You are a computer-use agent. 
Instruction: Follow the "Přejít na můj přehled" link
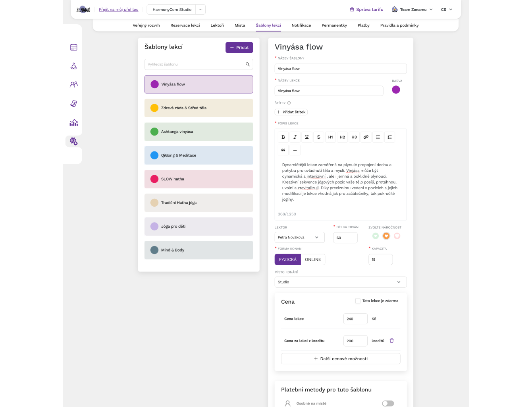119,10
